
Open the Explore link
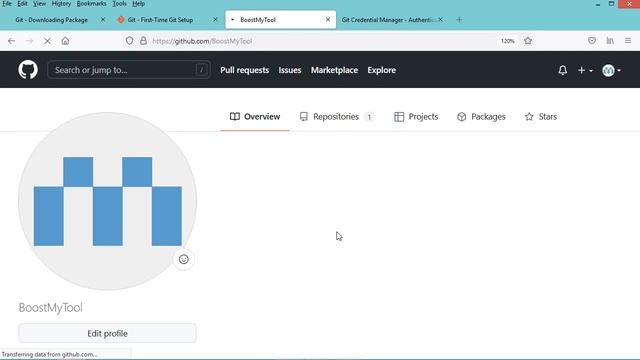(381, 70)
